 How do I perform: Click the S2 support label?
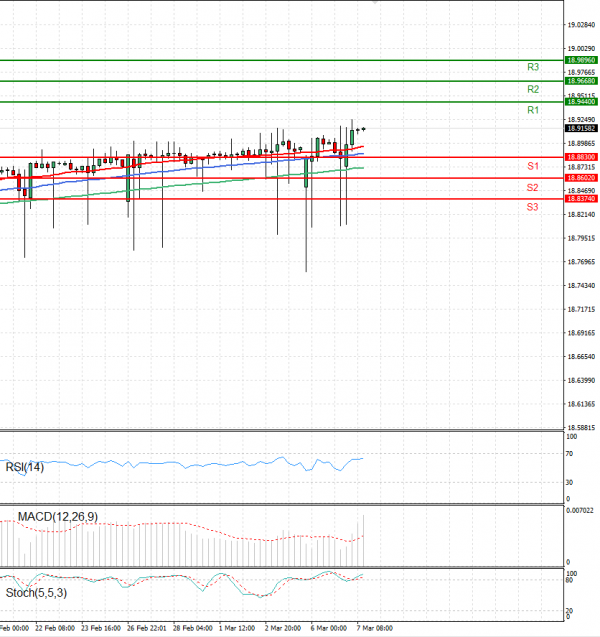click(533, 187)
